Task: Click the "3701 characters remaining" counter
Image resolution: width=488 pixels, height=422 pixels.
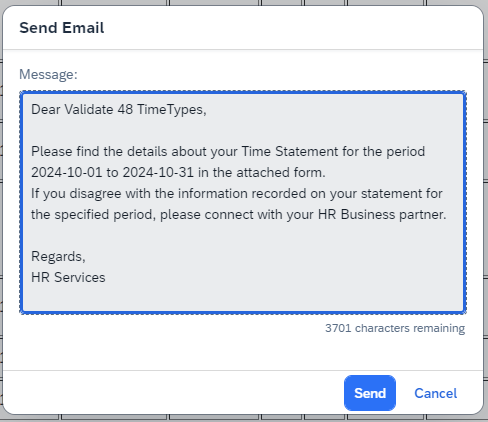Action: (x=395, y=328)
